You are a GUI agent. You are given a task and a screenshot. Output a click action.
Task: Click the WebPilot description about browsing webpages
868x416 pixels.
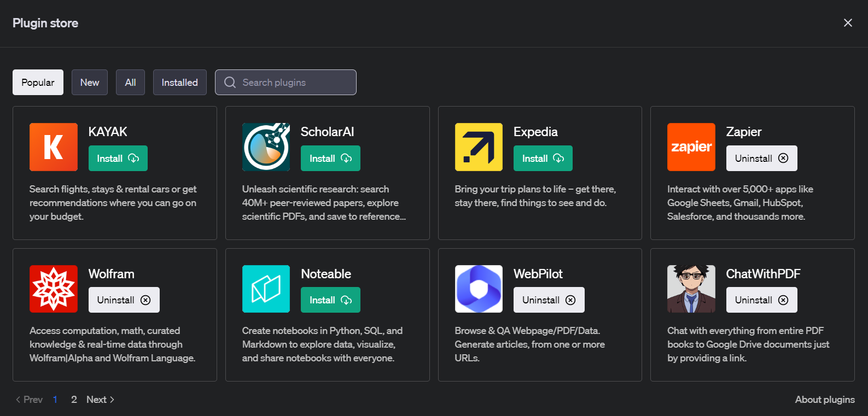tap(530, 344)
